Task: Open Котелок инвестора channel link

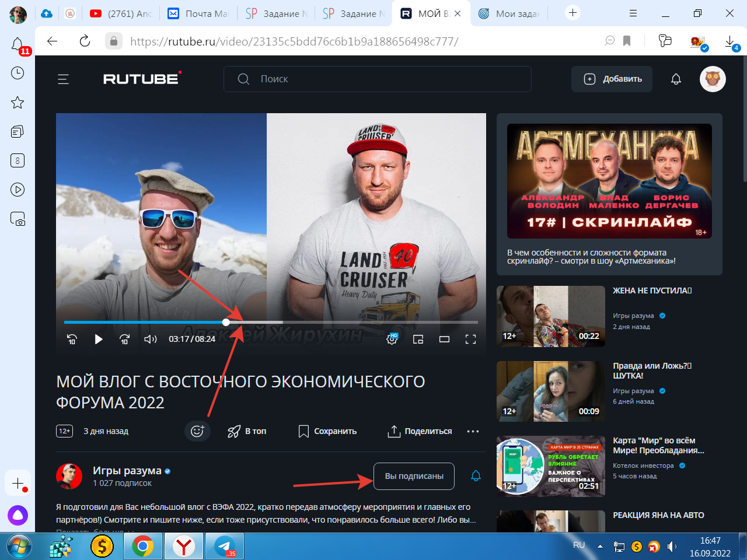Action: tap(643, 466)
